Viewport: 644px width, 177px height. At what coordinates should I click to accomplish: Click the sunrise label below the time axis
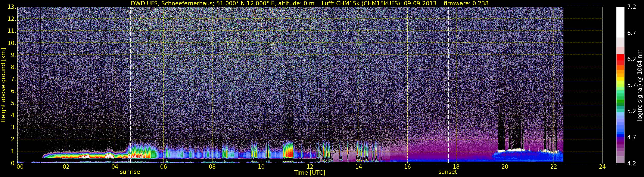130,172
